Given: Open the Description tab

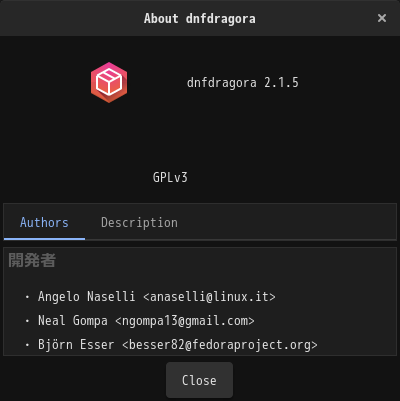Looking at the screenshot, I should pyautogui.click(x=139, y=222).
